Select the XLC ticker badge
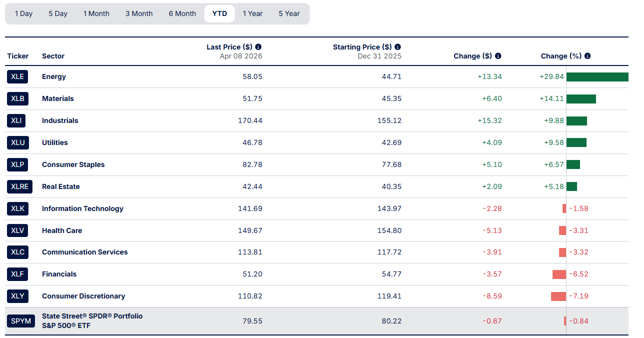The image size is (644, 338). click(x=17, y=252)
